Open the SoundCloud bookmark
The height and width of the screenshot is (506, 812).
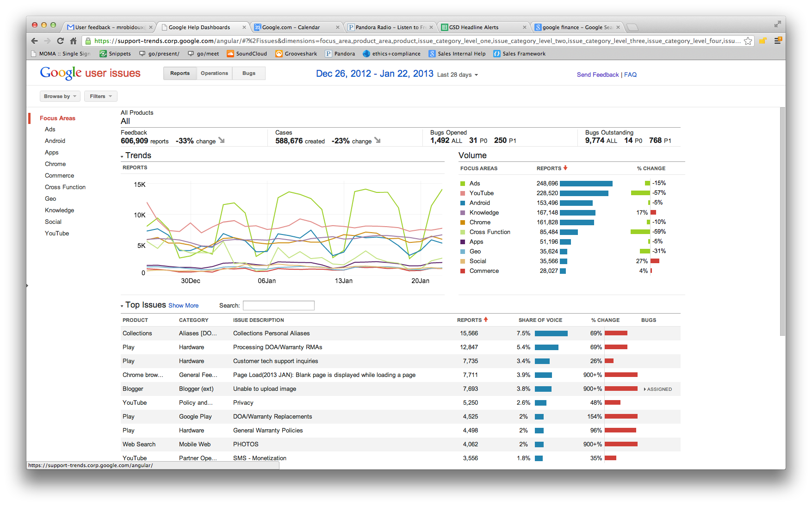(x=247, y=54)
